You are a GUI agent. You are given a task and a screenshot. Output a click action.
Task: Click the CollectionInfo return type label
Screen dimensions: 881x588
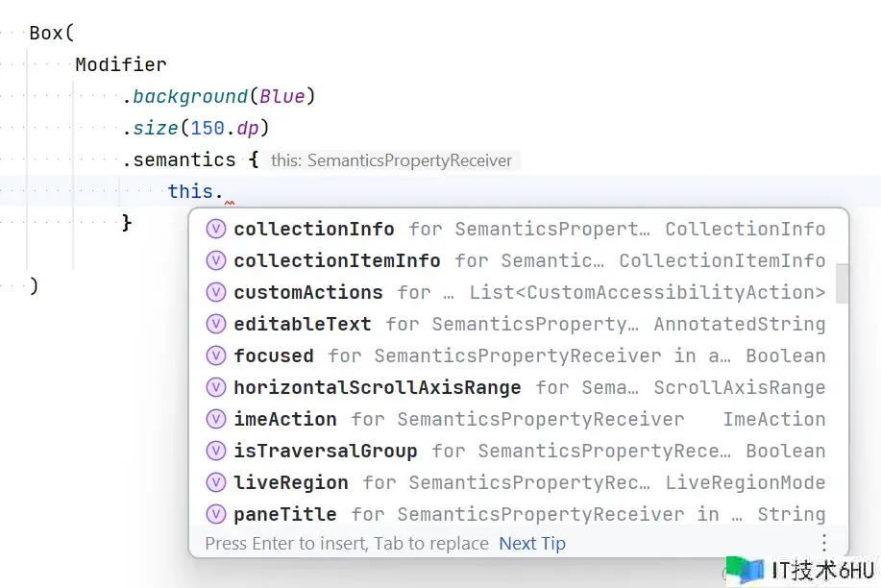pyautogui.click(x=745, y=229)
